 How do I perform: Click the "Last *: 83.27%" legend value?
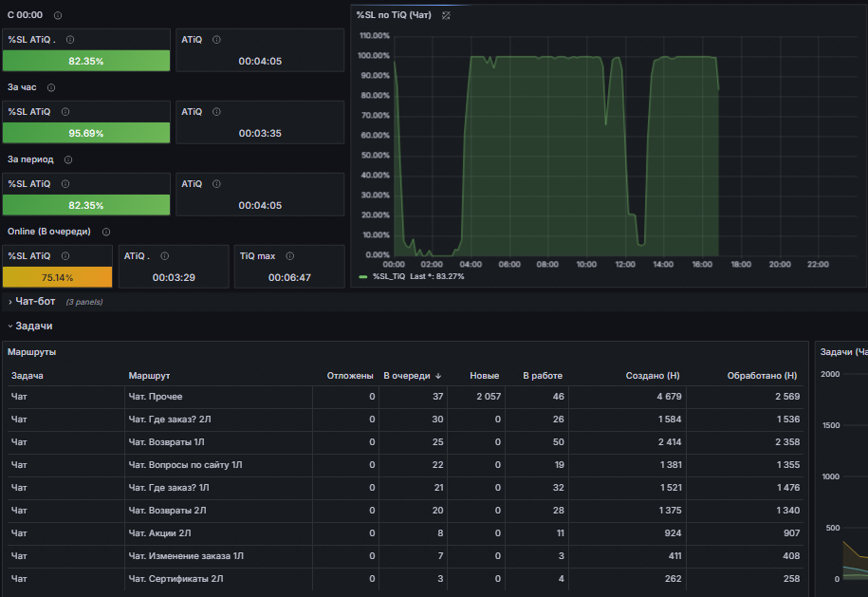click(436, 276)
